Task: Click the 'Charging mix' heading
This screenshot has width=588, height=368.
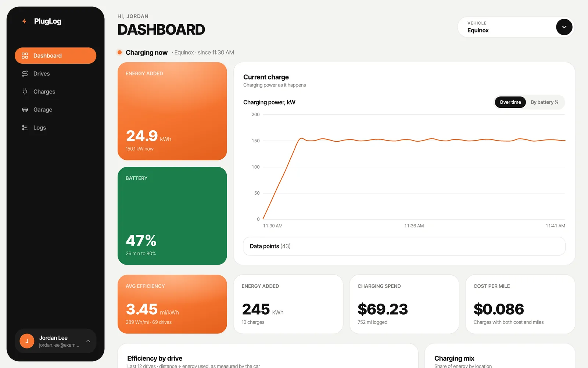Action: tap(454, 358)
